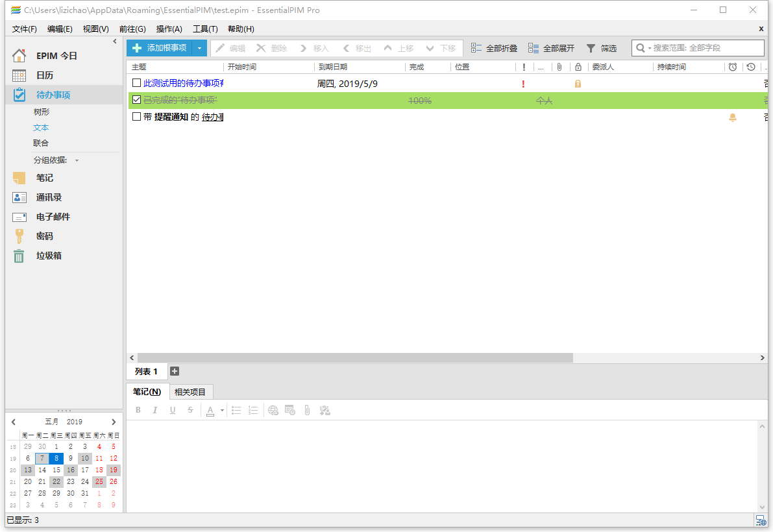Open the 密码 passwords module
This screenshot has height=532, width=773.
point(44,236)
